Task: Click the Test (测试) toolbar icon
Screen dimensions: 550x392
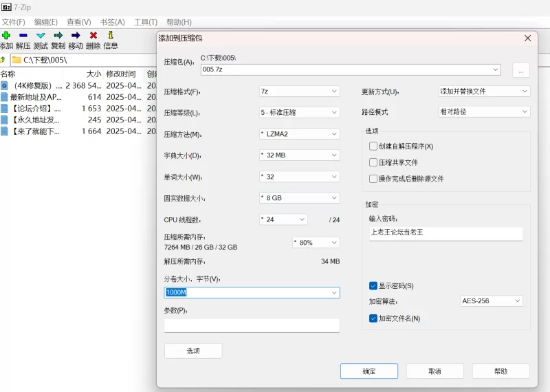Action: (x=41, y=36)
